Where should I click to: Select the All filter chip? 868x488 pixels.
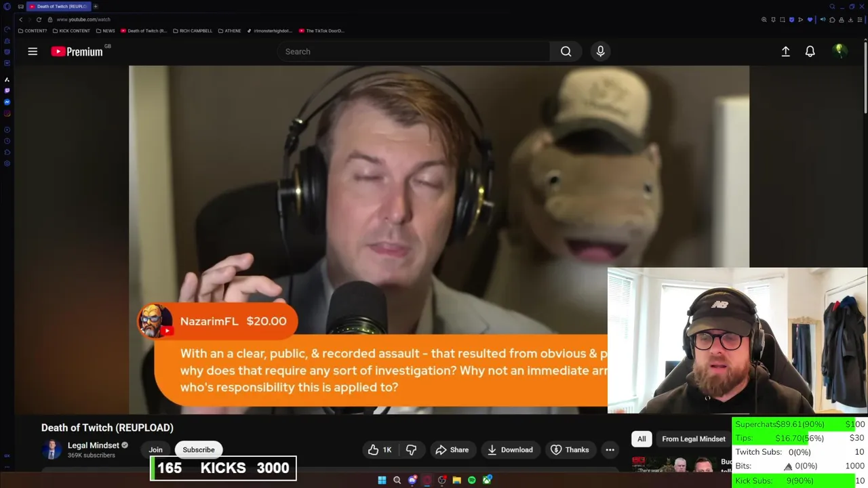(642, 439)
